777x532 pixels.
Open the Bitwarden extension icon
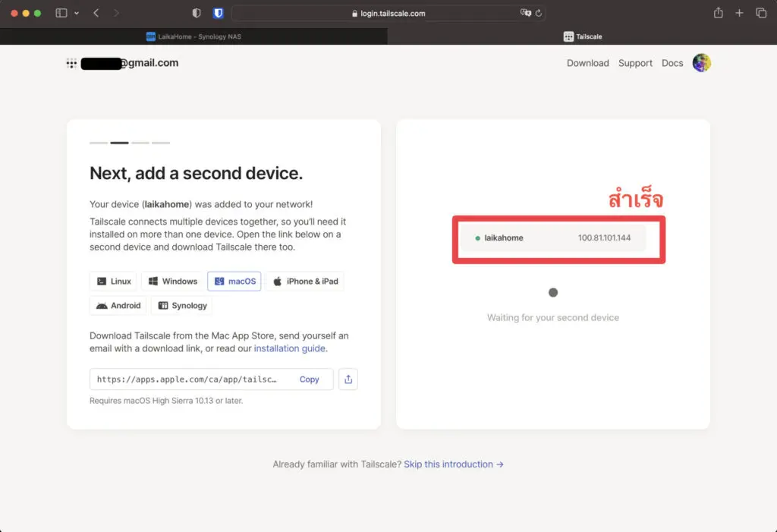tap(218, 14)
